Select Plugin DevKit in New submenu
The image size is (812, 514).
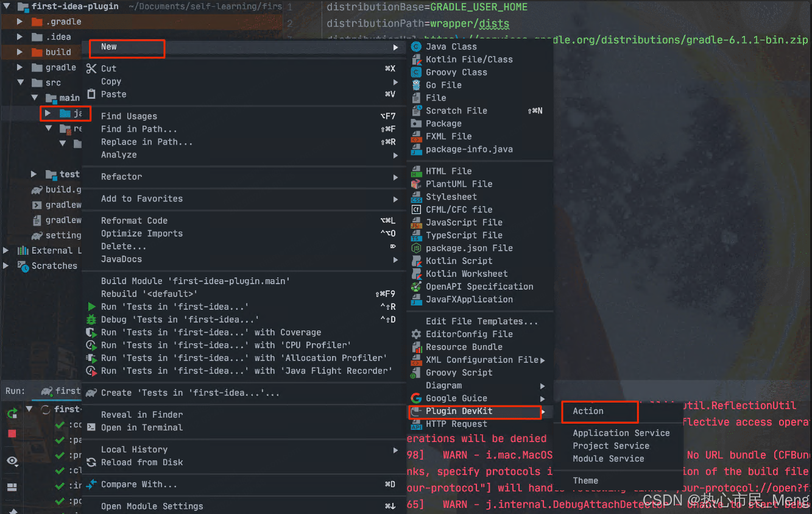479,411
